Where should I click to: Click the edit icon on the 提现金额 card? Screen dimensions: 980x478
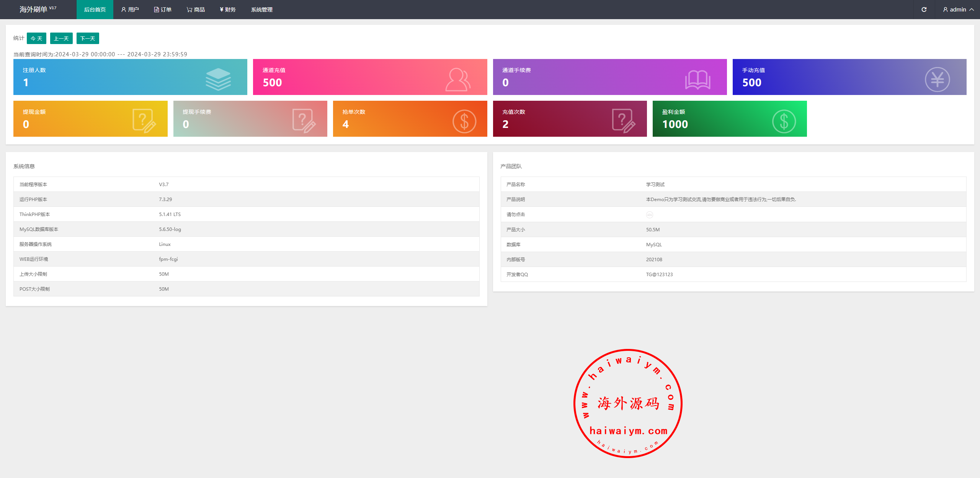(144, 121)
